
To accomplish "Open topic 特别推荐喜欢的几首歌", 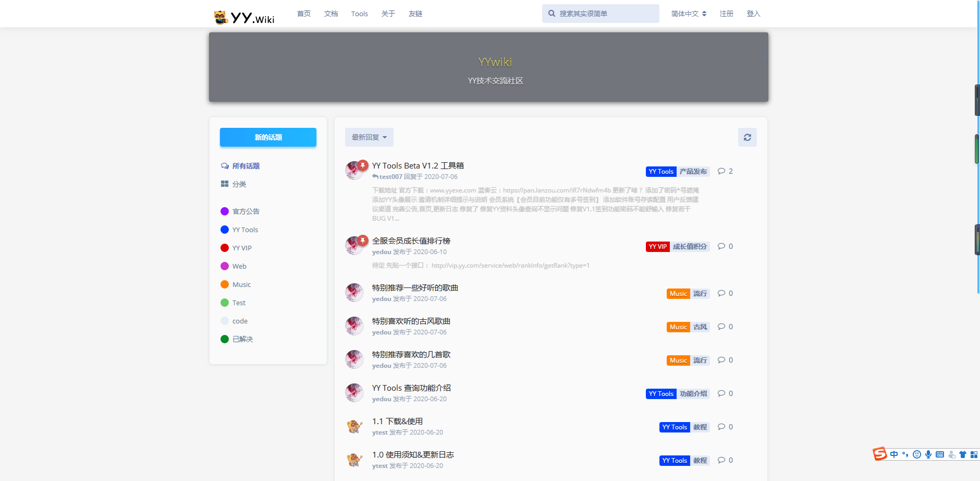I will [x=411, y=354].
